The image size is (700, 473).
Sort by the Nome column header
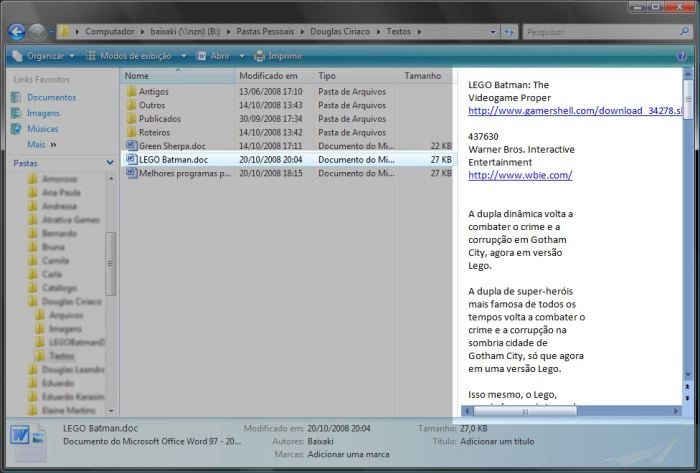tap(177, 76)
